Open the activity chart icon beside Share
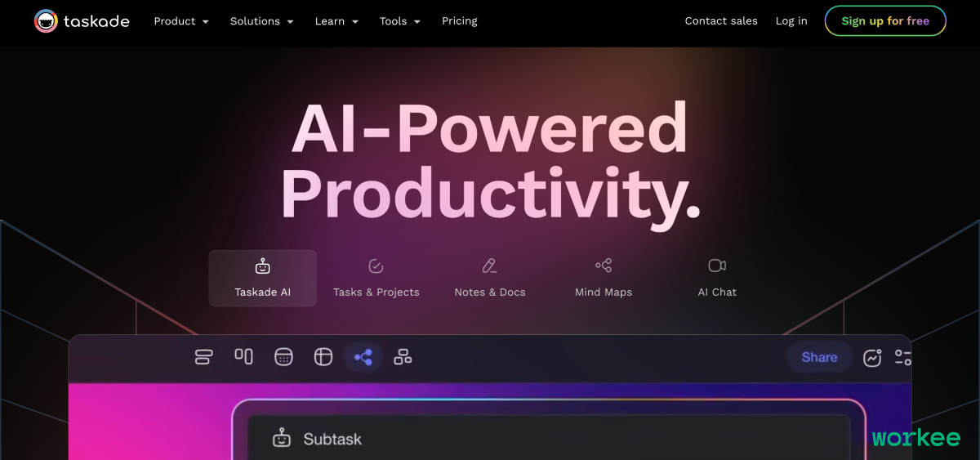This screenshot has height=460, width=980. point(872,357)
